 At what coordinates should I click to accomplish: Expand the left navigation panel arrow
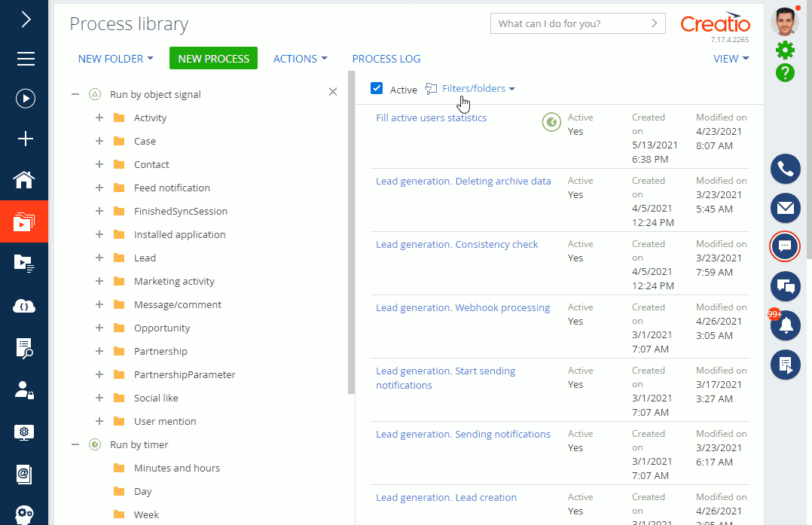tap(26, 20)
